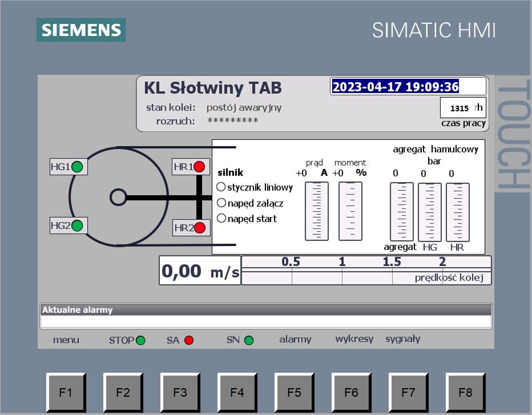Click the KL Słotwiny TAB title

tap(213, 87)
